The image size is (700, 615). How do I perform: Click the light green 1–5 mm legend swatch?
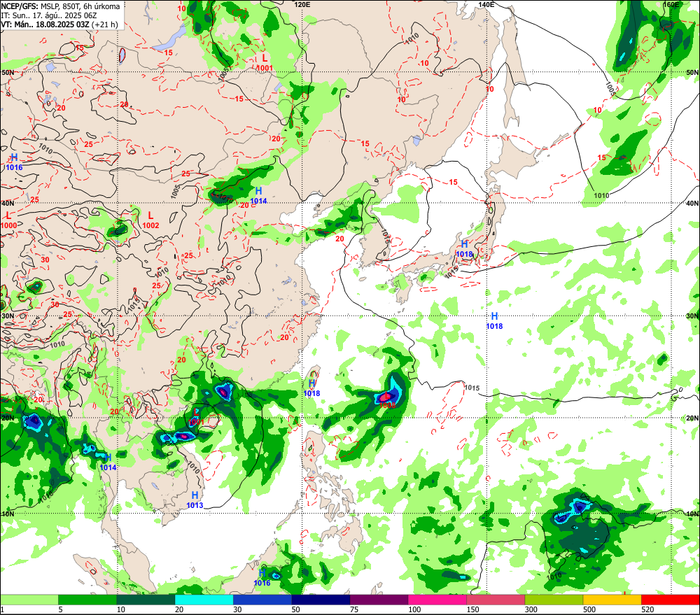tap(29, 600)
